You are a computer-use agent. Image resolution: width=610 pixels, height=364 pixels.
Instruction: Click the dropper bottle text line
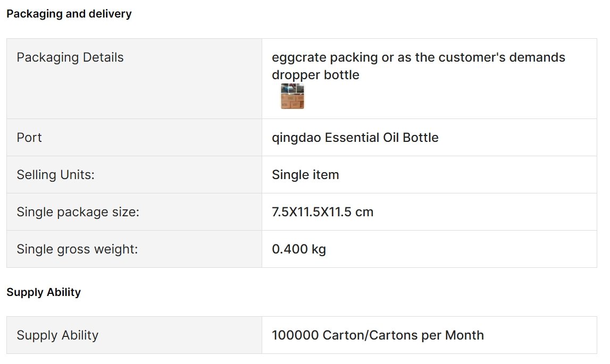tap(315, 75)
